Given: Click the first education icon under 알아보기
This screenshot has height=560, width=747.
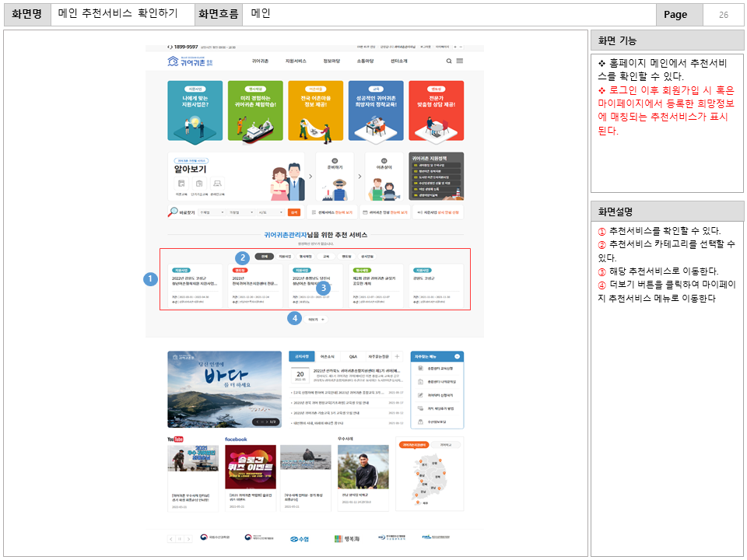Looking at the screenshot, I should (182, 184).
